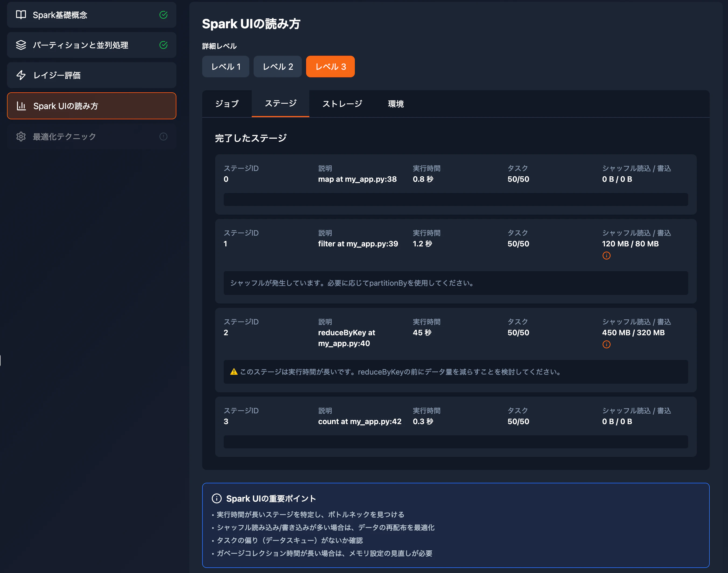Screen dimensions: 728x573
Task: Click orange info icon under 450 MB / 320 MB
Action: pyautogui.click(x=606, y=345)
